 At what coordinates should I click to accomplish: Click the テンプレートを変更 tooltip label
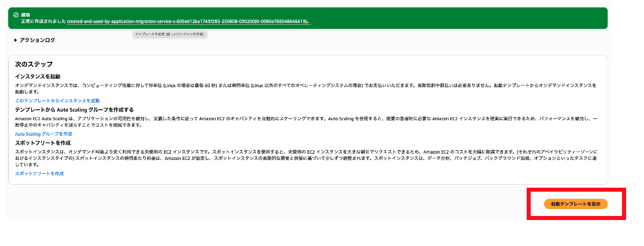(x=169, y=34)
